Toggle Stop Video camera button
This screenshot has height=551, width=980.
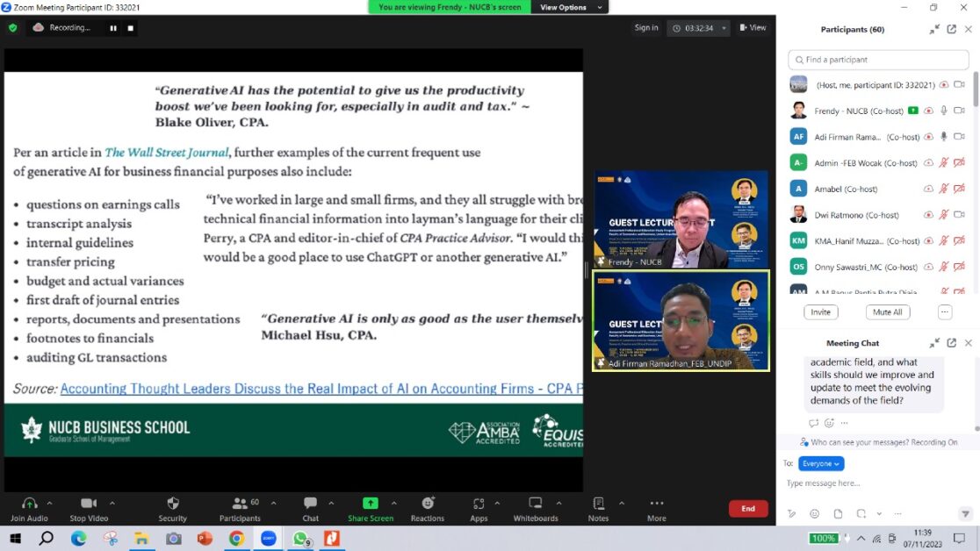[x=89, y=504]
